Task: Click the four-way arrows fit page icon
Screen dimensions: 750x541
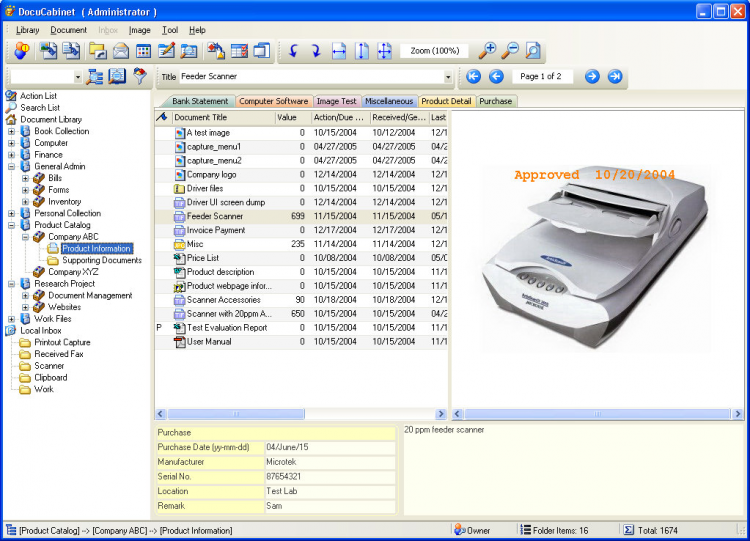Action: pos(384,51)
